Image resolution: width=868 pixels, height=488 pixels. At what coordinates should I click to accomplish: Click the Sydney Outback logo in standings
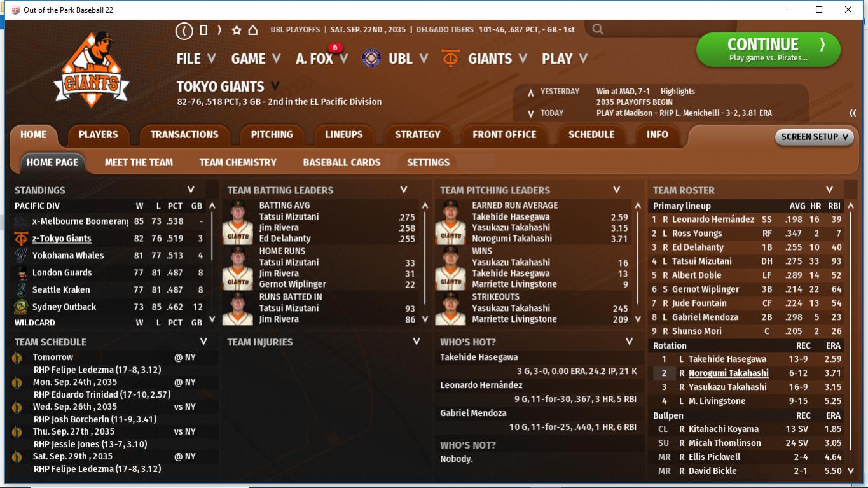coord(21,307)
